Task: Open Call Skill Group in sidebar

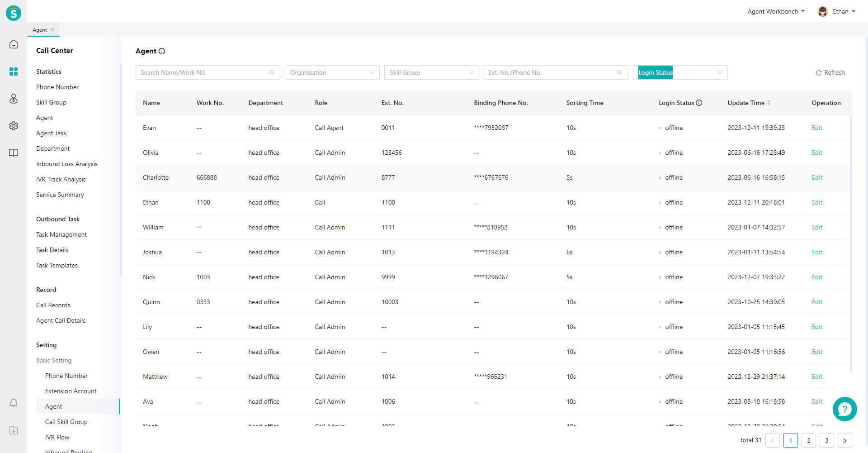Action: click(66, 422)
